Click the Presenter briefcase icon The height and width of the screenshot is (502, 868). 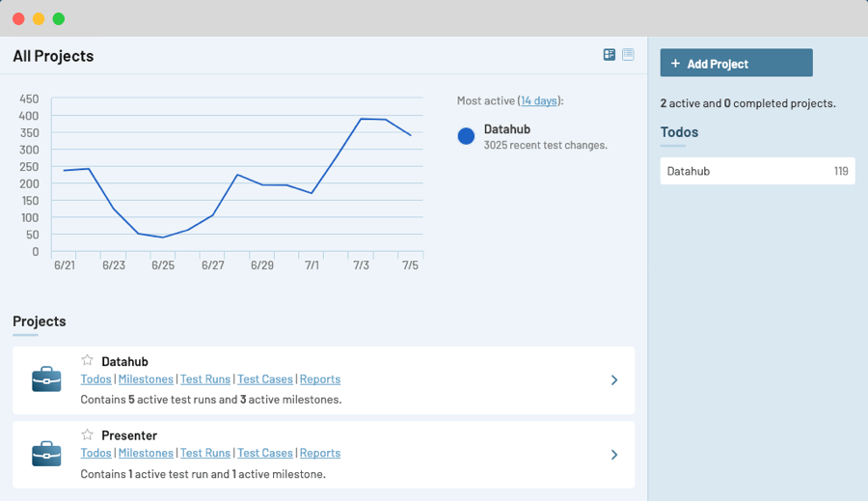(x=46, y=454)
